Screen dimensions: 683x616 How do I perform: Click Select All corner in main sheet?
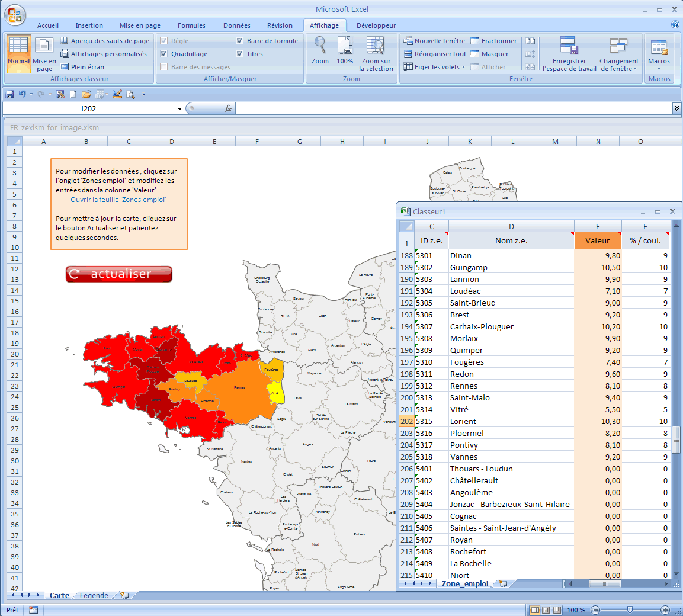[14, 141]
